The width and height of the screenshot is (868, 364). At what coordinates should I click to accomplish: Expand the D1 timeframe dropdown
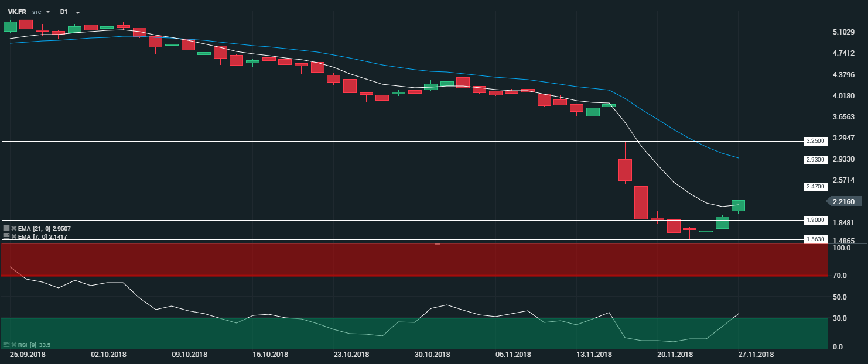78,12
